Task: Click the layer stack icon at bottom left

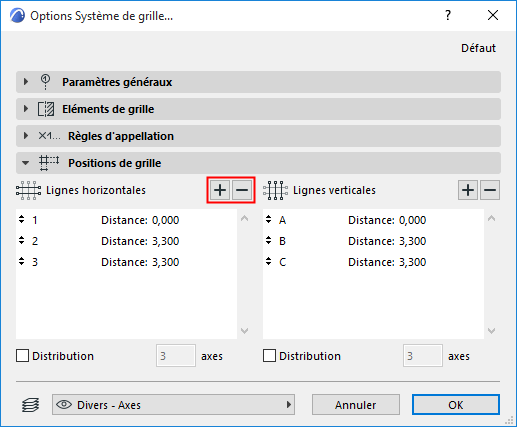Action: pos(31,405)
